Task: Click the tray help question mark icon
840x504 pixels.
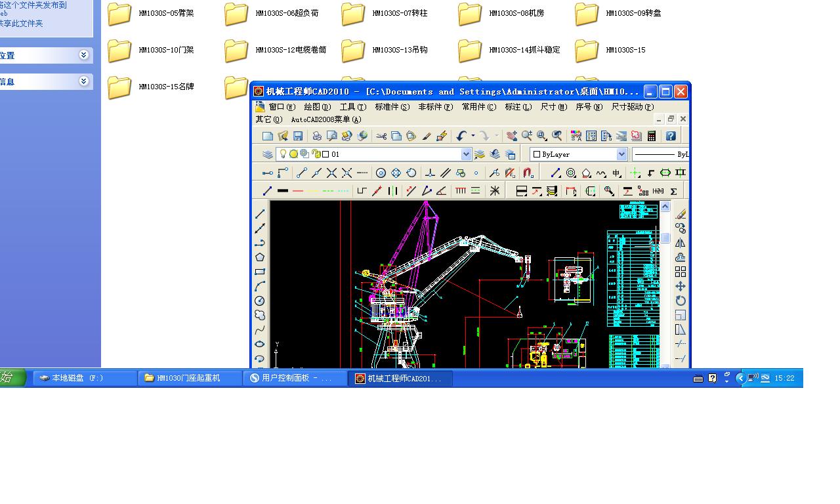Action: click(713, 378)
